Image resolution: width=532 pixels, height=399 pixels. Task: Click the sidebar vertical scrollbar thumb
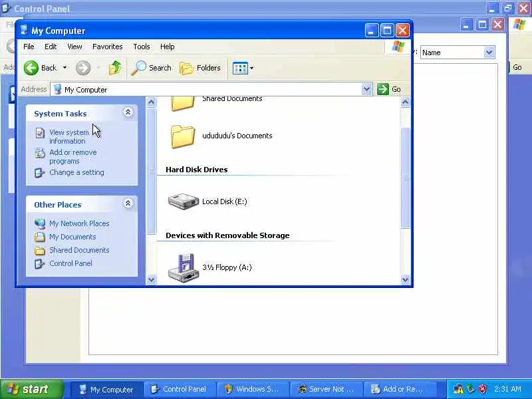(151, 171)
